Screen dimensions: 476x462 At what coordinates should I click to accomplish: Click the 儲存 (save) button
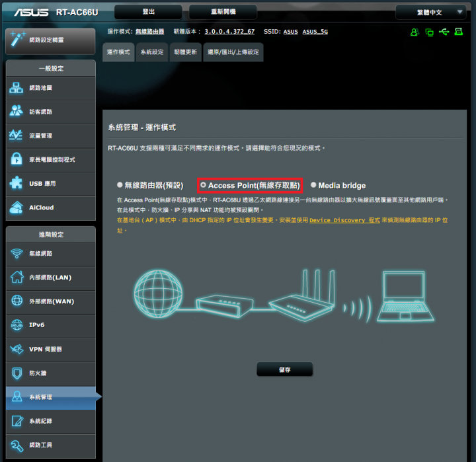[x=285, y=369]
